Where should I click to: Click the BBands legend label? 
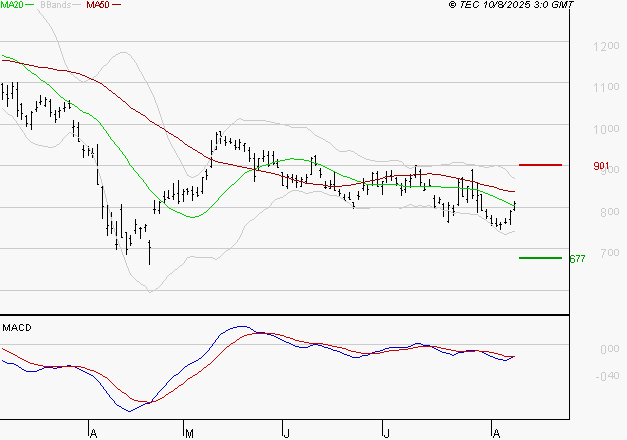coord(56,5)
